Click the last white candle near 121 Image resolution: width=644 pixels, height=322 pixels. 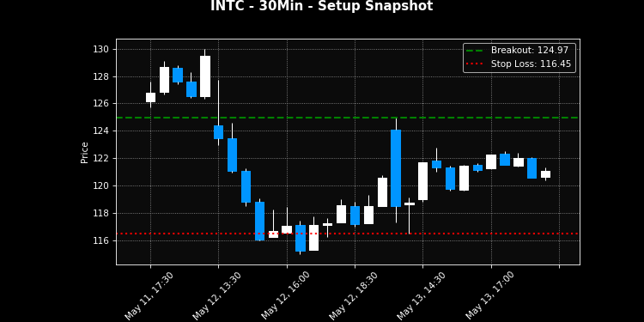pos(545,174)
